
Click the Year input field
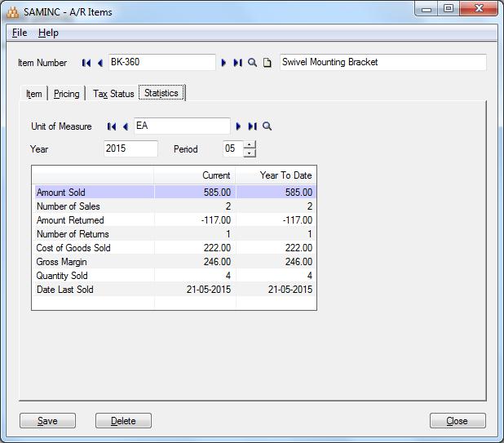point(130,149)
